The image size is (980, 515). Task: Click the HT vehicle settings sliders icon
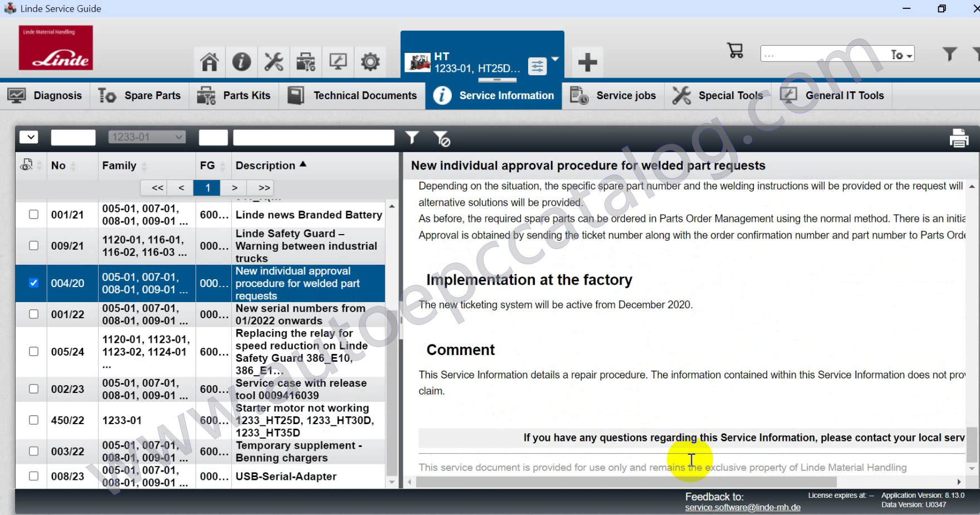click(537, 66)
